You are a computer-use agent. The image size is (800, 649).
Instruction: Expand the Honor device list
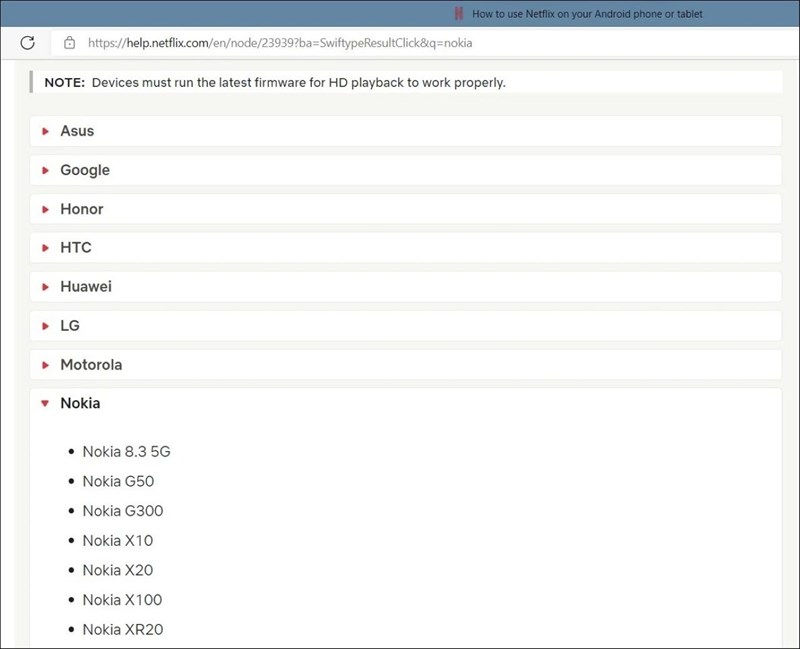coord(406,209)
